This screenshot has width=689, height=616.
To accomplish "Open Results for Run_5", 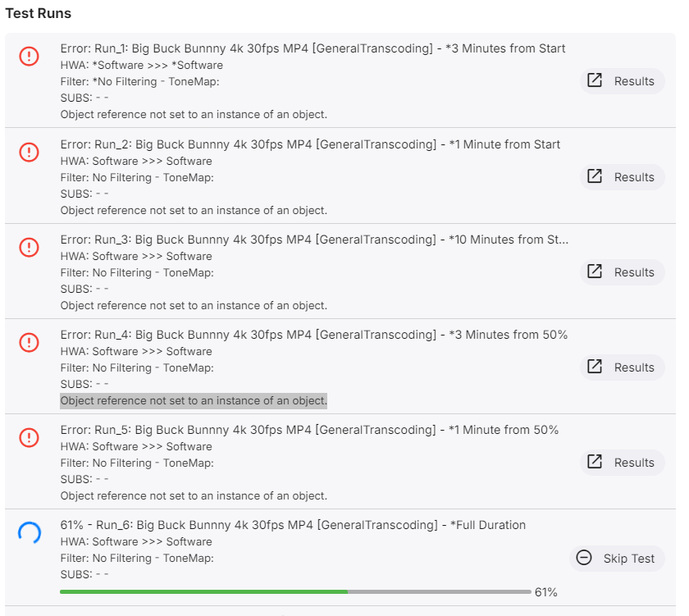I will coord(623,463).
